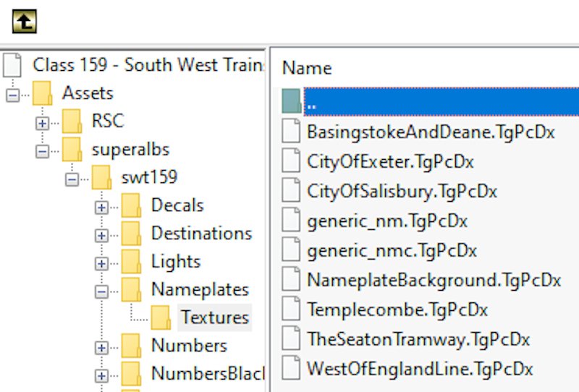The height and width of the screenshot is (392, 579).
Task: Select the Assets folder icon in tree
Action: click(x=43, y=93)
